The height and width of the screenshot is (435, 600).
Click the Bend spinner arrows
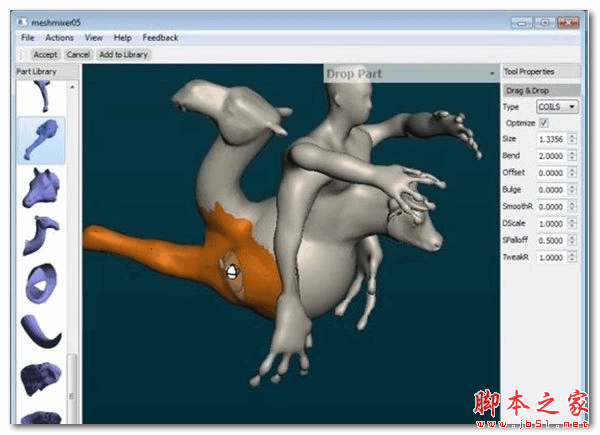pos(572,156)
